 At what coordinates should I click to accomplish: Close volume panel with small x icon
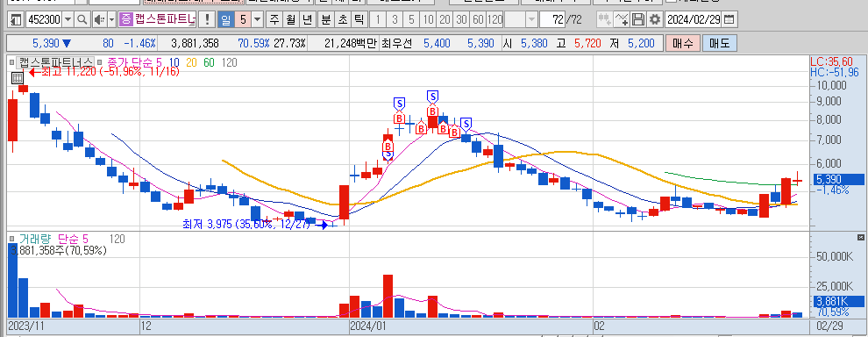860,237
